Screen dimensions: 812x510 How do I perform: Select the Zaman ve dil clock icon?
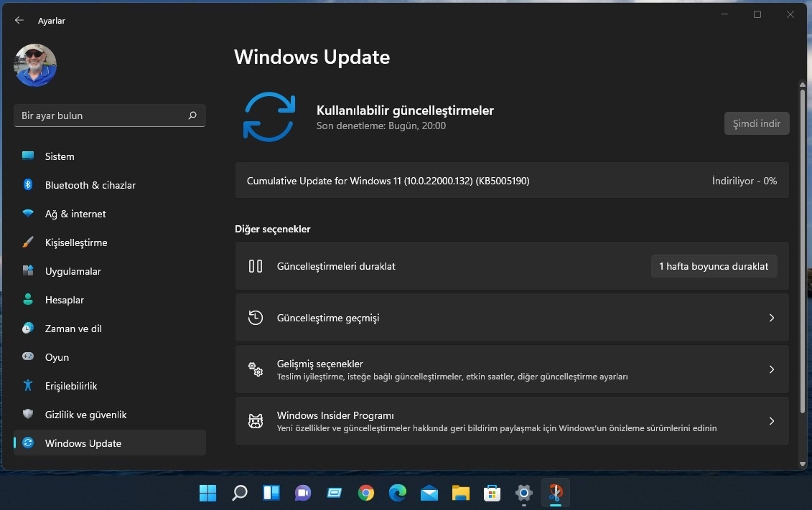[x=28, y=328]
